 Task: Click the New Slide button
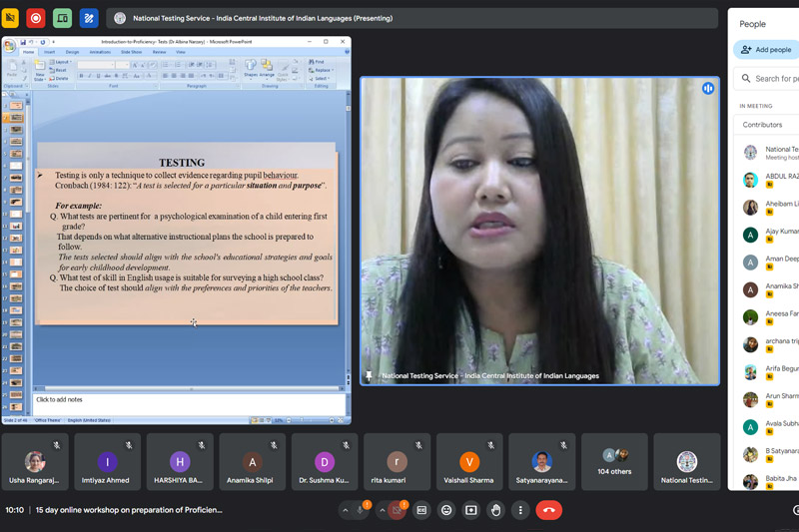pos(40,70)
